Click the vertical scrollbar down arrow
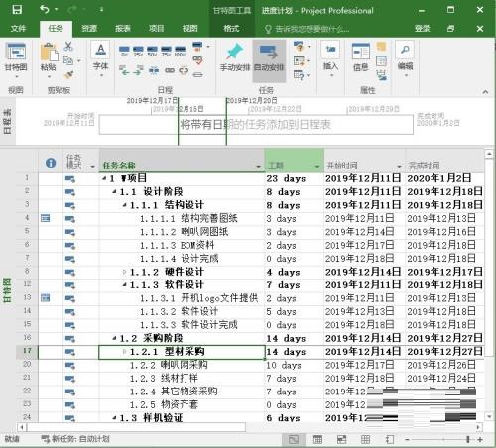 coord(489,417)
